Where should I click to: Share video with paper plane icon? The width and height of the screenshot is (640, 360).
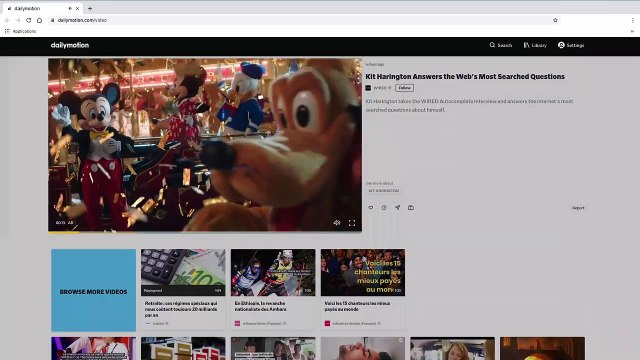tap(398, 208)
